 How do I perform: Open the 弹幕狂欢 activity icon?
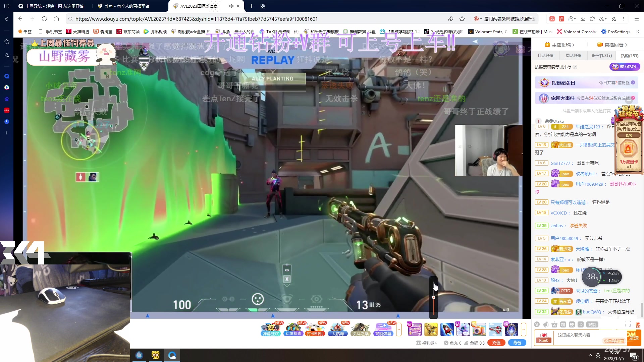(x=270, y=329)
